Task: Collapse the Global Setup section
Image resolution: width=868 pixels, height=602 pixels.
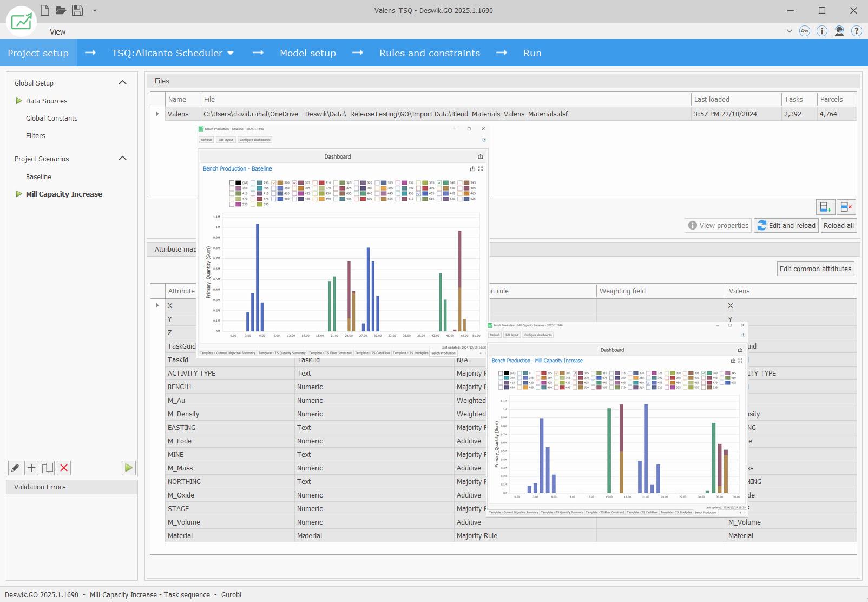Action: [122, 83]
